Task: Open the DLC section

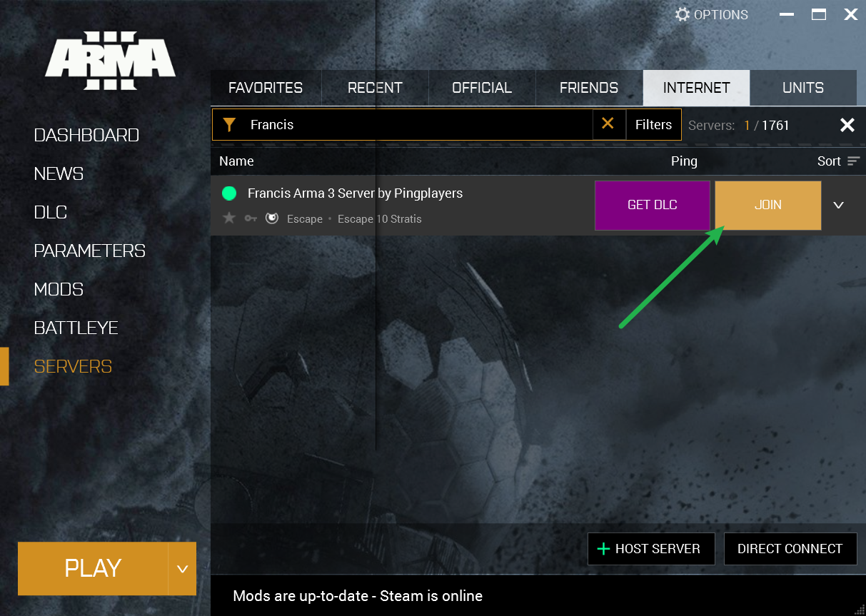Action: (50, 212)
